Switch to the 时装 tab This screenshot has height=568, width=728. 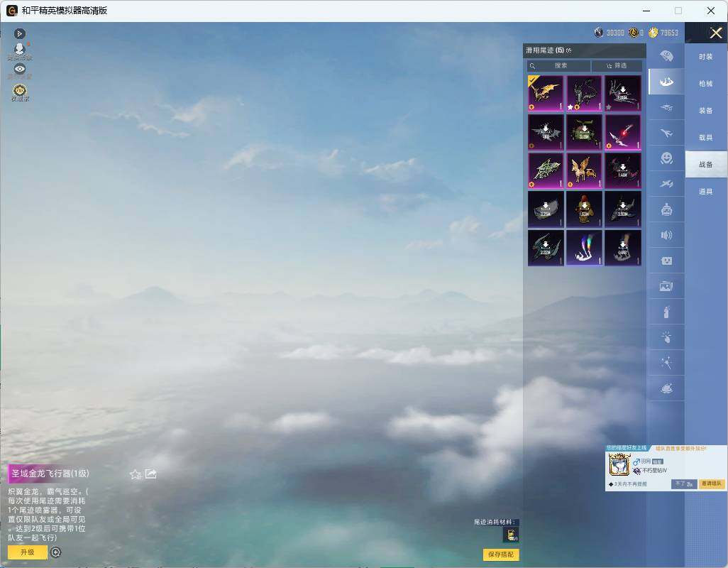[706, 57]
